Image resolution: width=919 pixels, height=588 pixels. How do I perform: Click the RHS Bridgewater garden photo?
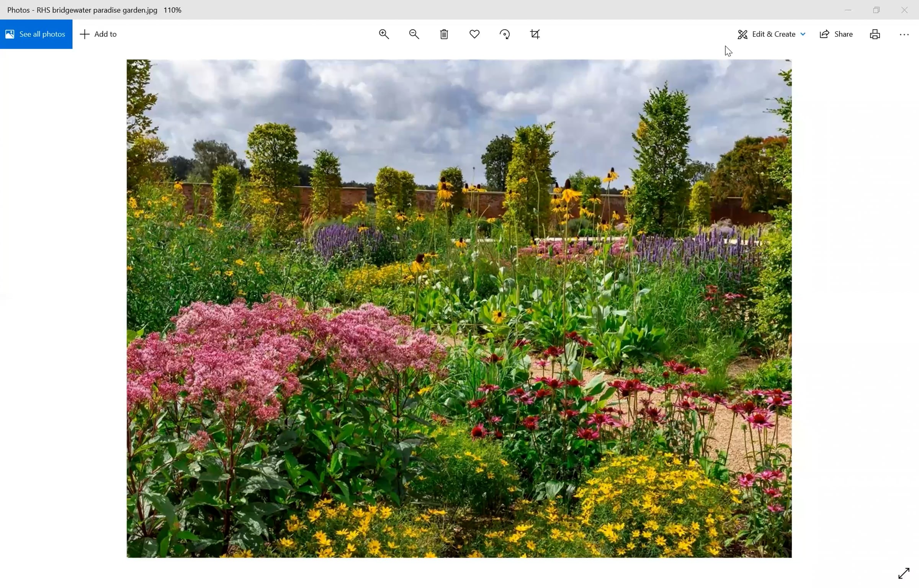459,308
